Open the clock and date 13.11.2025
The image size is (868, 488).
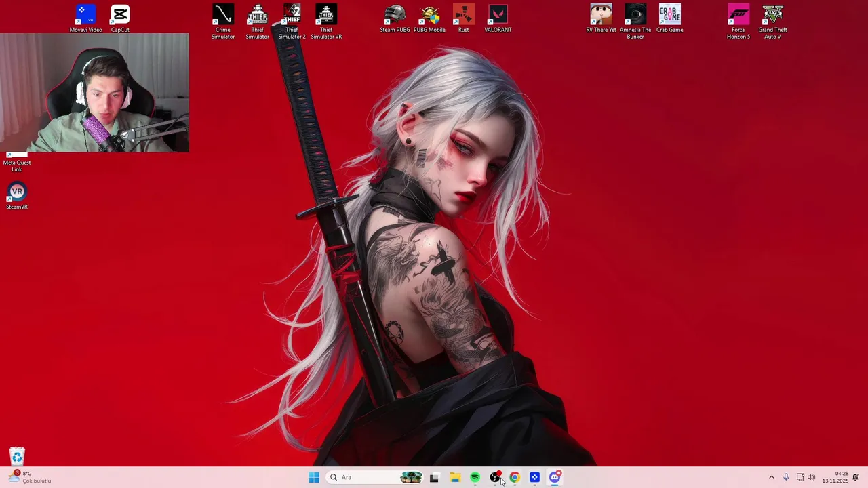coord(835,477)
